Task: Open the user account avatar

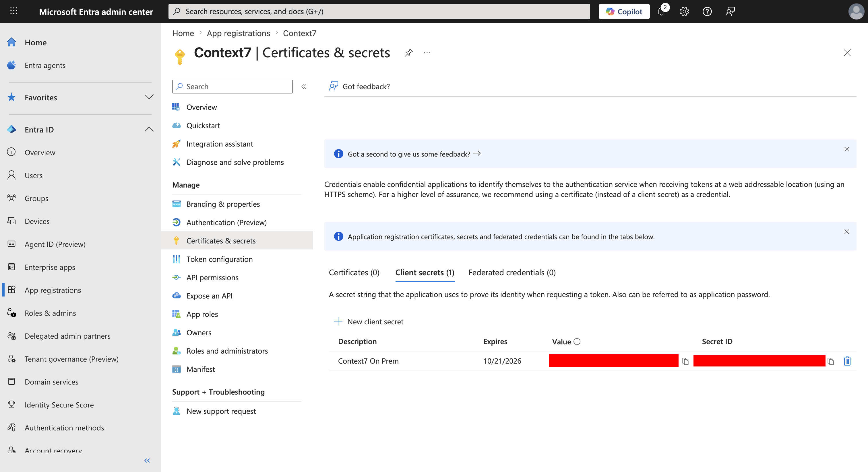Action: 856,11
